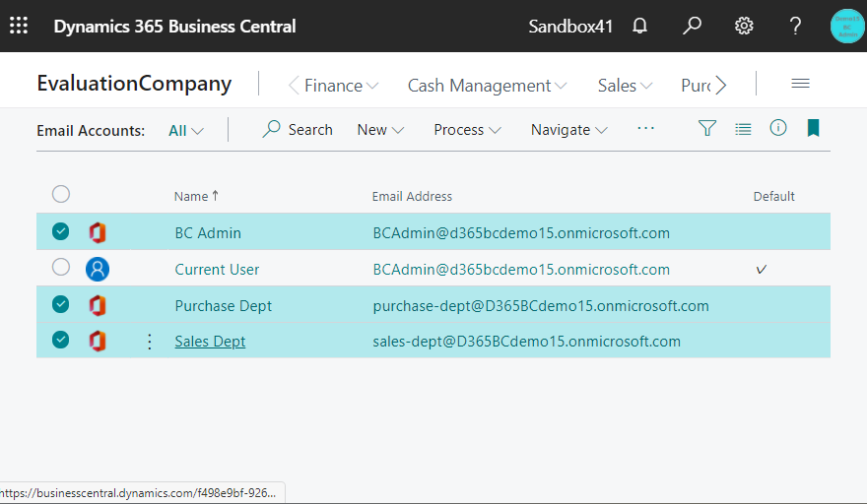The height and width of the screenshot is (504, 867).
Task: Change the list view layout icon
Action: tap(743, 129)
